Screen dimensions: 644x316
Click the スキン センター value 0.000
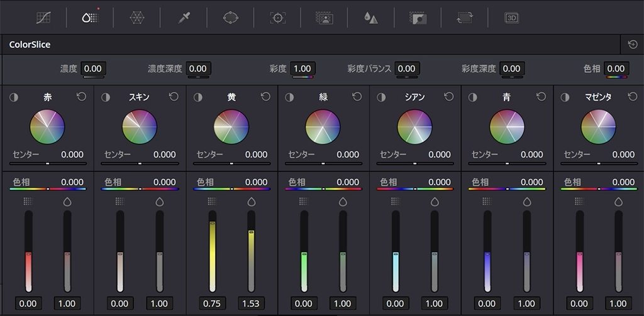pyautogui.click(x=165, y=155)
